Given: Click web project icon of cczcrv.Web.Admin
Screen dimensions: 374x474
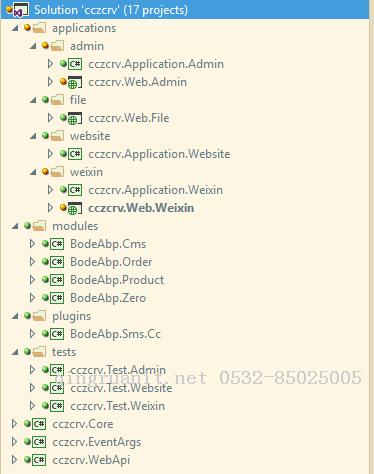Looking at the screenshot, I should point(75,82).
